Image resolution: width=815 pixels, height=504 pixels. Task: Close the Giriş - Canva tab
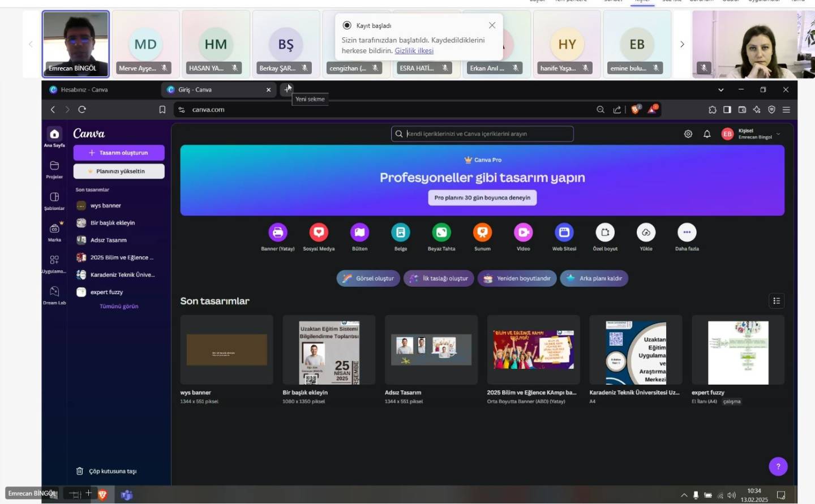[x=268, y=90]
